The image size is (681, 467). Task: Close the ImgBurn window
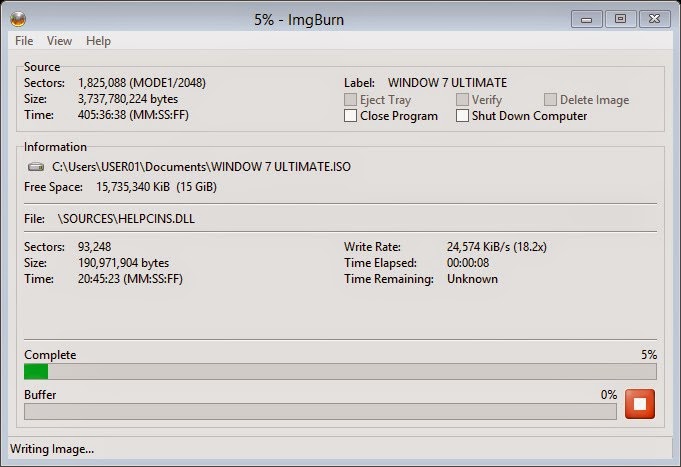click(x=654, y=20)
